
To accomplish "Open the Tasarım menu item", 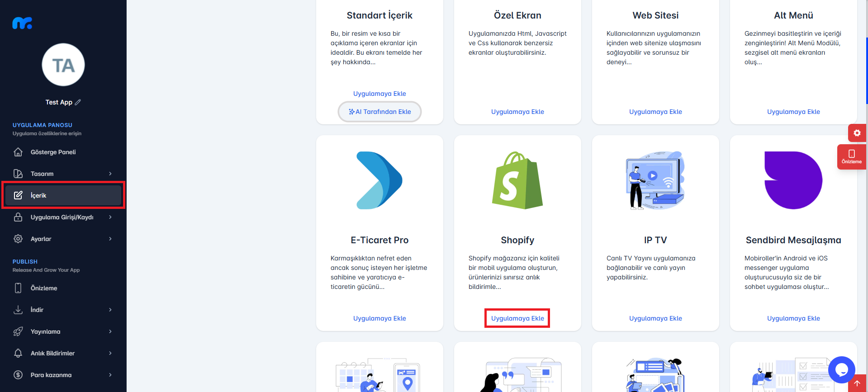I will 63,174.
